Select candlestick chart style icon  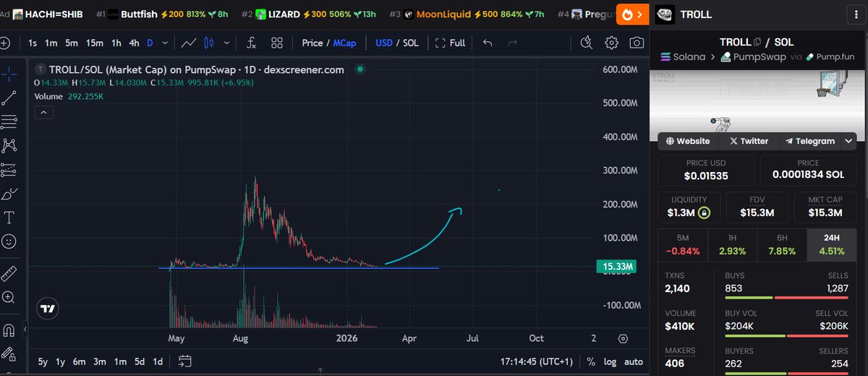click(209, 43)
